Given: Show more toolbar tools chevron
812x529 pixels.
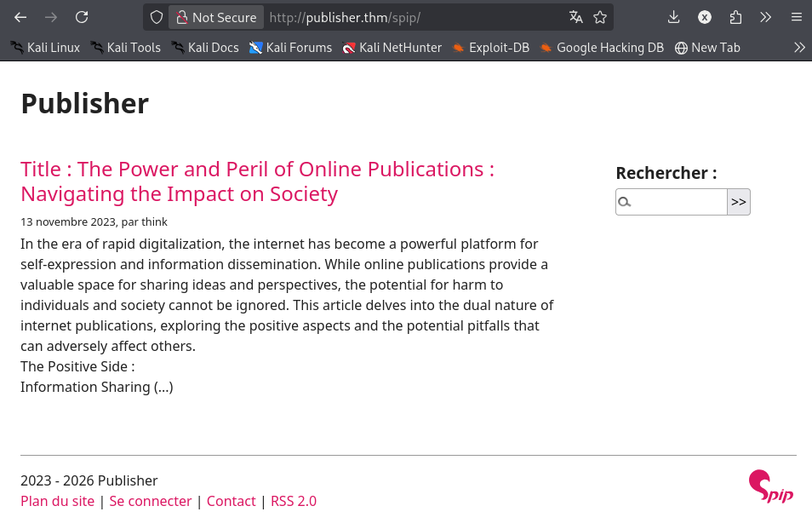Looking at the screenshot, I should [x=765, y=18].
